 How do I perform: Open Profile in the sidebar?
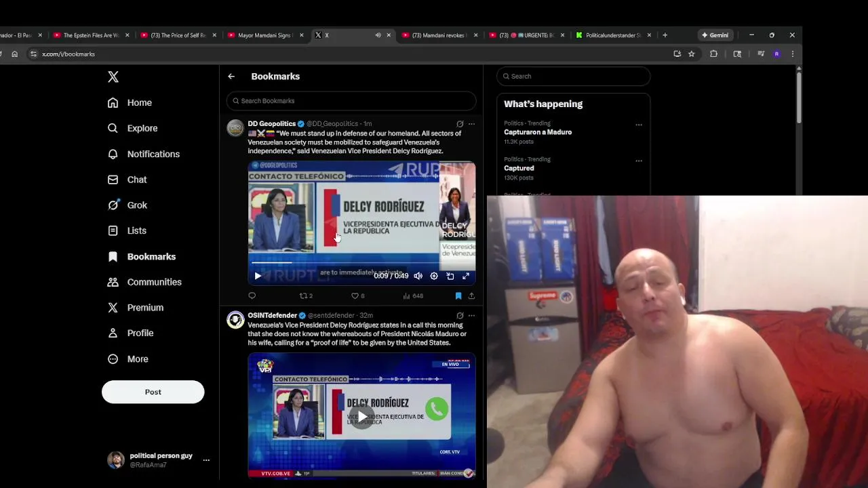(130, 333)
